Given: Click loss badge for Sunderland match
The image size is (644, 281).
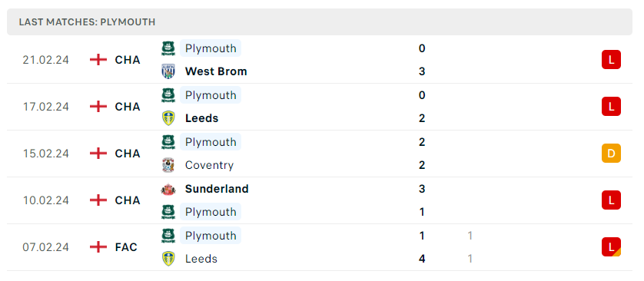Looking at the screenshot, I should click(x=611, y=200).
